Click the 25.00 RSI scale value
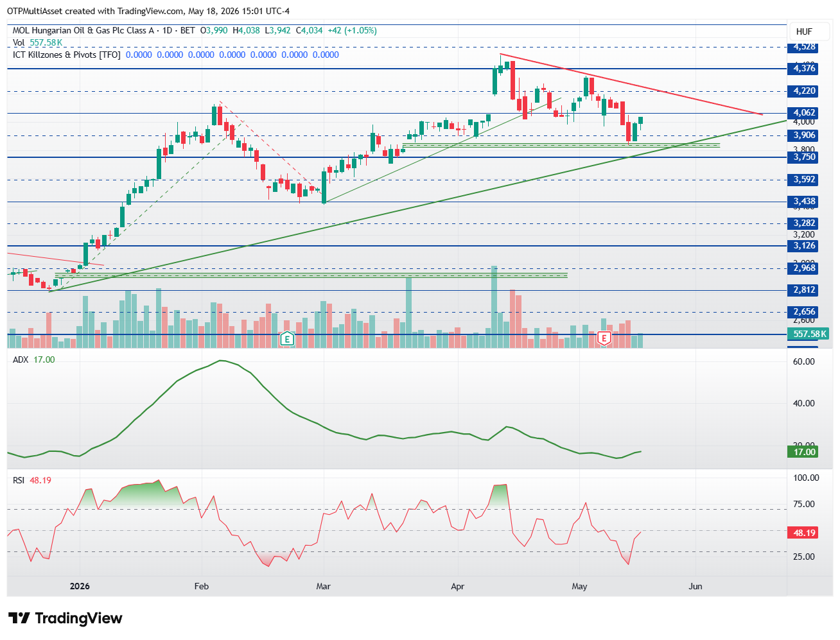This screenshot has height=640, width=840. (x=804, y=557)
